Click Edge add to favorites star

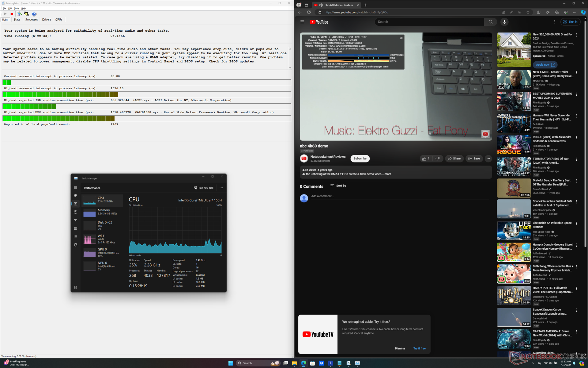pyautogui.click(x=528, y=12)
